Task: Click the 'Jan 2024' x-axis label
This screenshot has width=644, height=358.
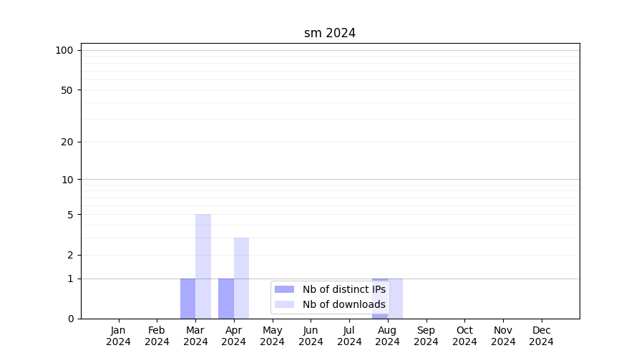Action: pyautogui.click(x=119, y=336)
